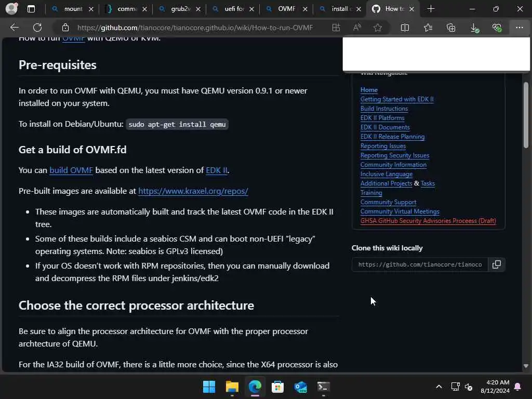Close the 'How to' GitHub tab

(x=411, y=9)
